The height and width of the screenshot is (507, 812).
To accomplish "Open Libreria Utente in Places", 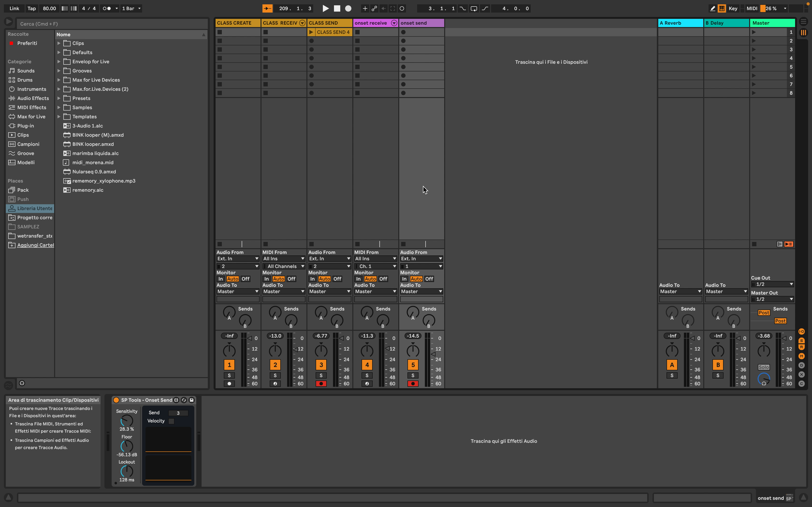I will pos(35,208).
